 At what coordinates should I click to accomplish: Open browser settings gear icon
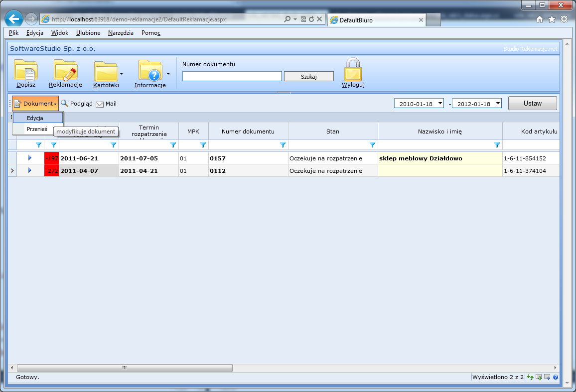tap(564, 19)
